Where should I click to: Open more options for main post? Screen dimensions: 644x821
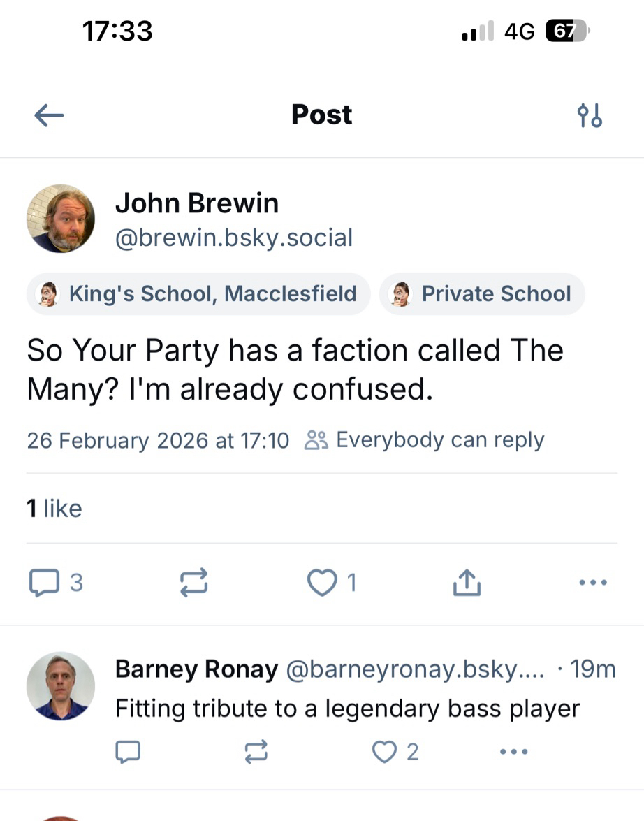point(593,582)
